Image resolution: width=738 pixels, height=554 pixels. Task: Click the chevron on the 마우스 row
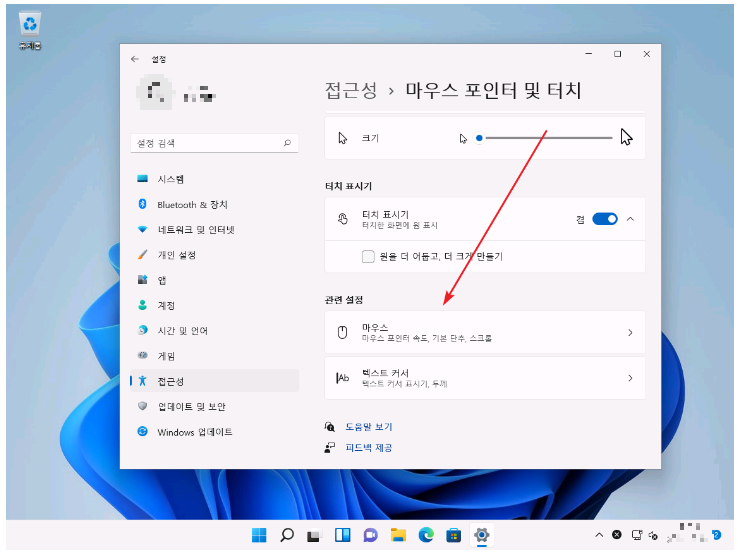pyautogui.click(x=630, y=332)
